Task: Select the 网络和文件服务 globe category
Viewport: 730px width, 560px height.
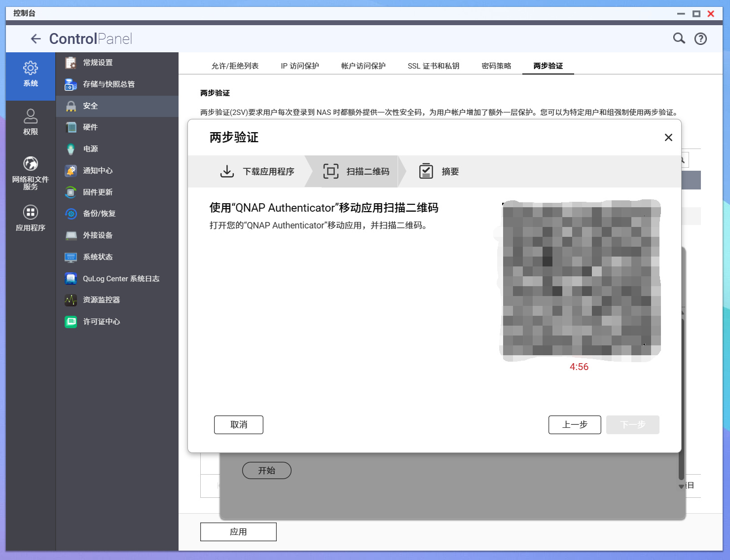Action: coord(31,173)
